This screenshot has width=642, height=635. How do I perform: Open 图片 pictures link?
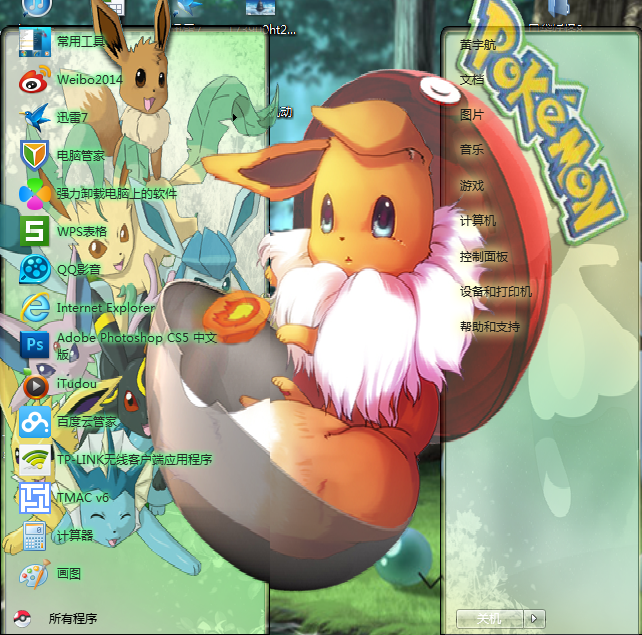coord(471,115)
